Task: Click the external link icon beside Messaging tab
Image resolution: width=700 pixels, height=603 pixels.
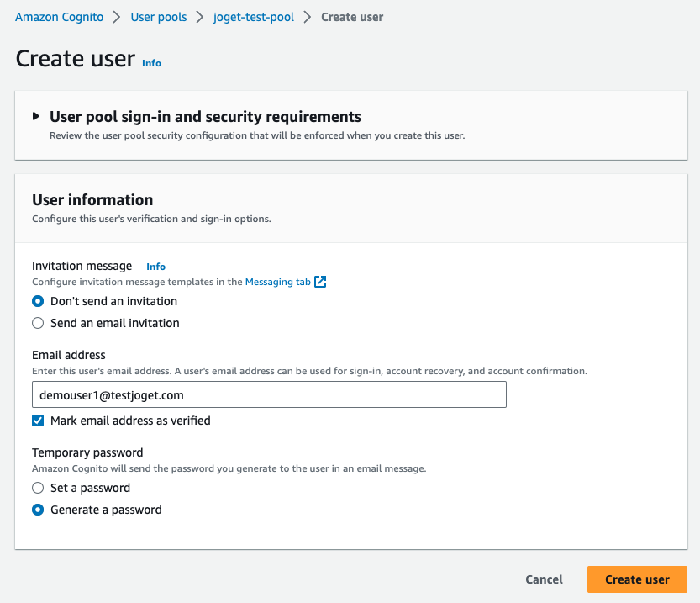Action: (x=320, y=283)
